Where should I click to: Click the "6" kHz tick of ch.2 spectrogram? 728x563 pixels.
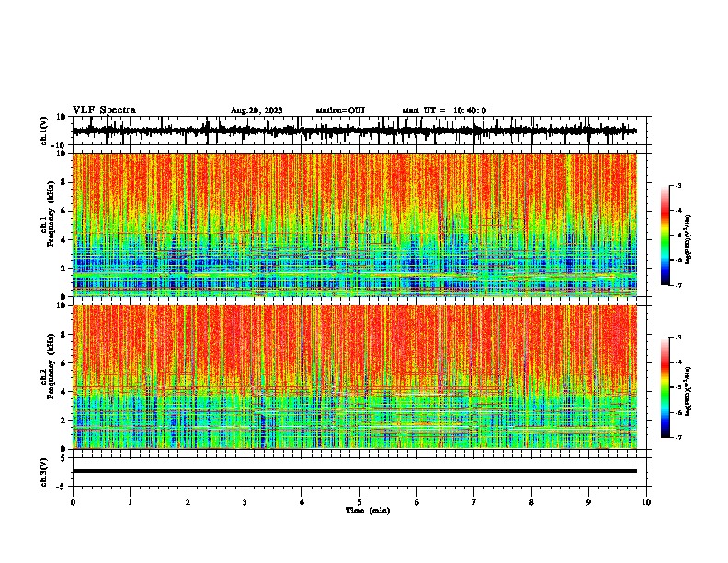[x=63, y=363]
